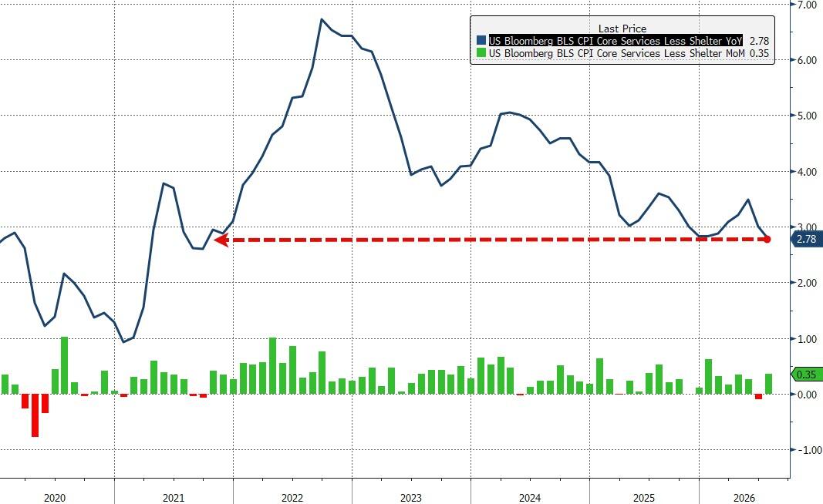Click the red dashed arrow's arrowhead
Image resolution: width=823 pixels, height=504 pixels.
pyautogui.click(x=221, y=240)
